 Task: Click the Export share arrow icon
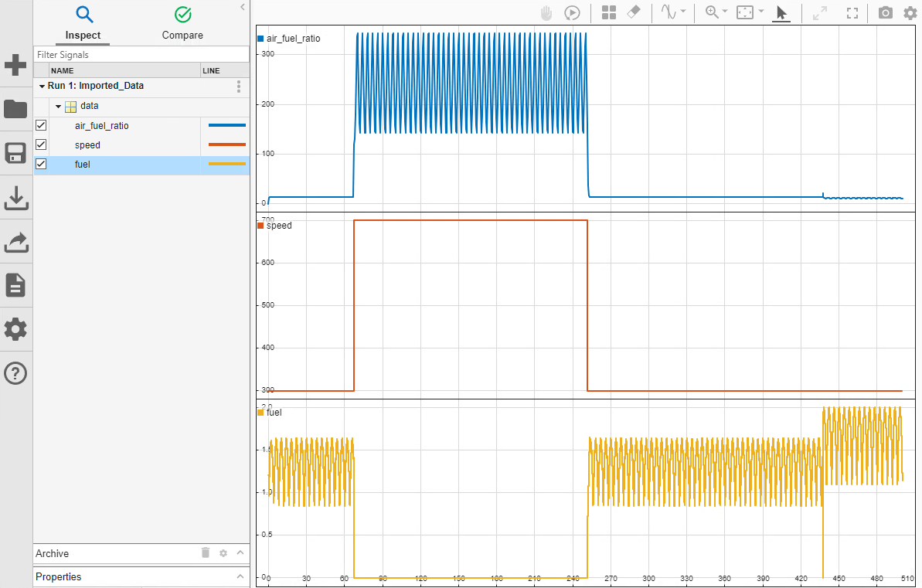[16, 242]
